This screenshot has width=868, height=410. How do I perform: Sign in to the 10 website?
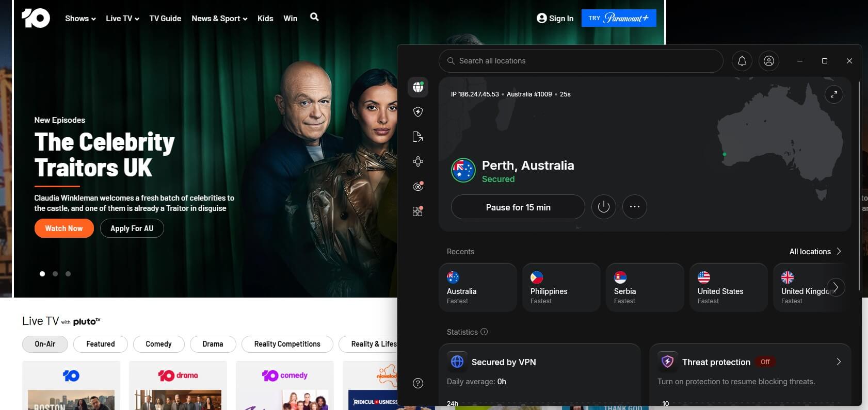tap(555, 18)
